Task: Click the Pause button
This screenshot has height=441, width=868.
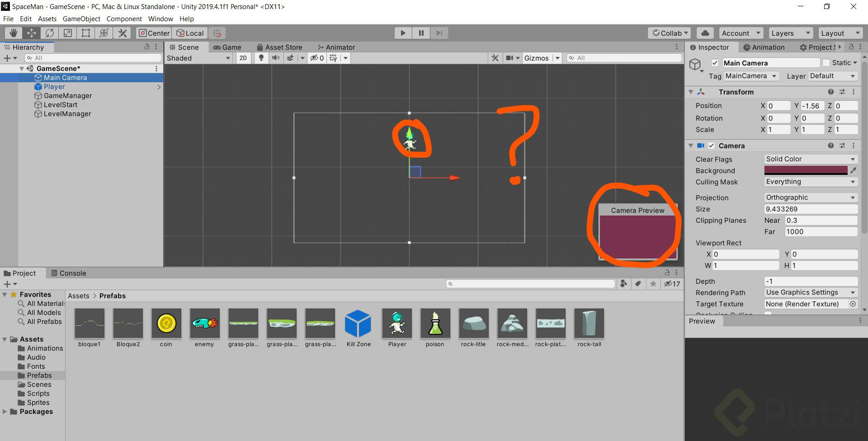Action: 421,33
